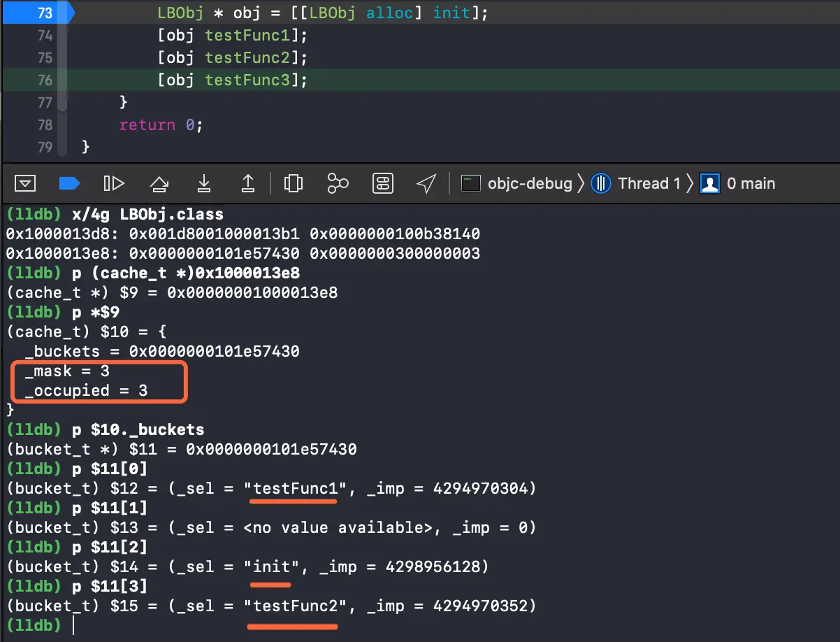The width and height of the screenshot is (840, 642).
Task: Click the address 0x1000013d8 line
Action: (243, 234)
